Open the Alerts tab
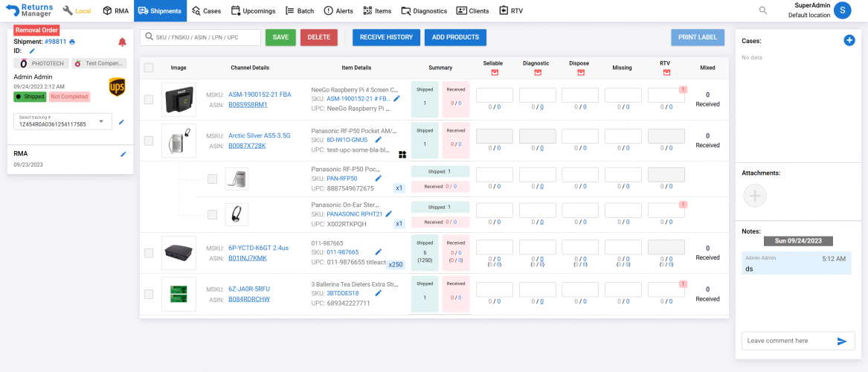 point(338,10)
